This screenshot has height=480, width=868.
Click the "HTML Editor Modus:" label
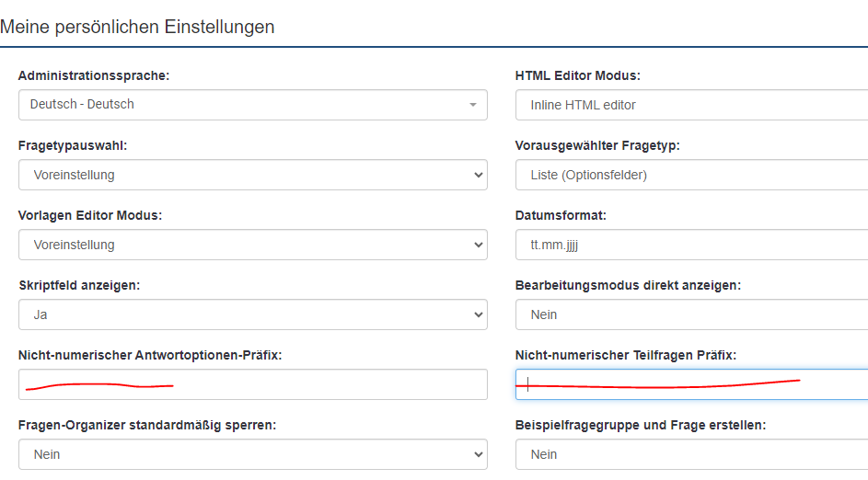pyautogui.click(x=577, y=75)
